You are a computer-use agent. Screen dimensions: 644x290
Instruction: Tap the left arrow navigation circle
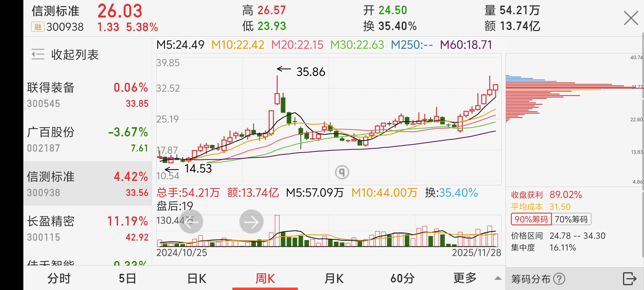[x=191, y=222]
